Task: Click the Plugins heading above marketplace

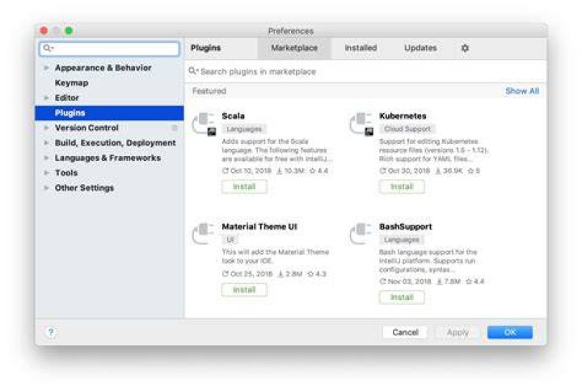Action: click(205, 48)
